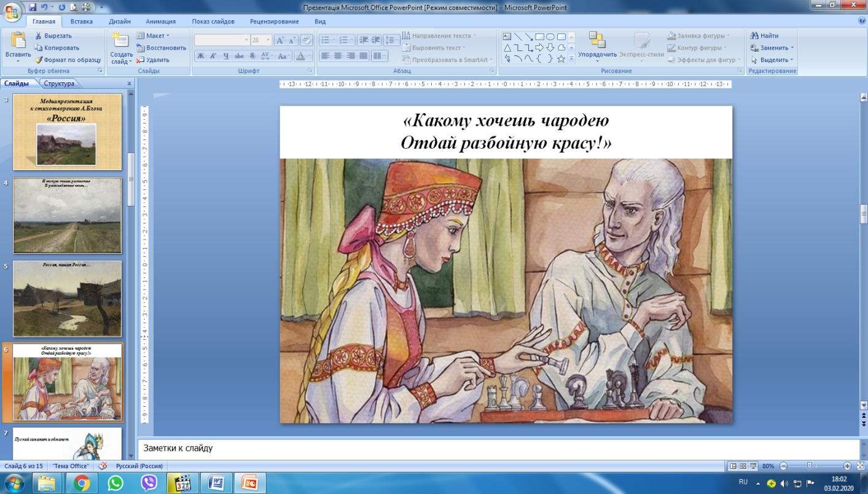
Task: Switch to Рецензирование ribbon tab
Action: click(274, 22)
